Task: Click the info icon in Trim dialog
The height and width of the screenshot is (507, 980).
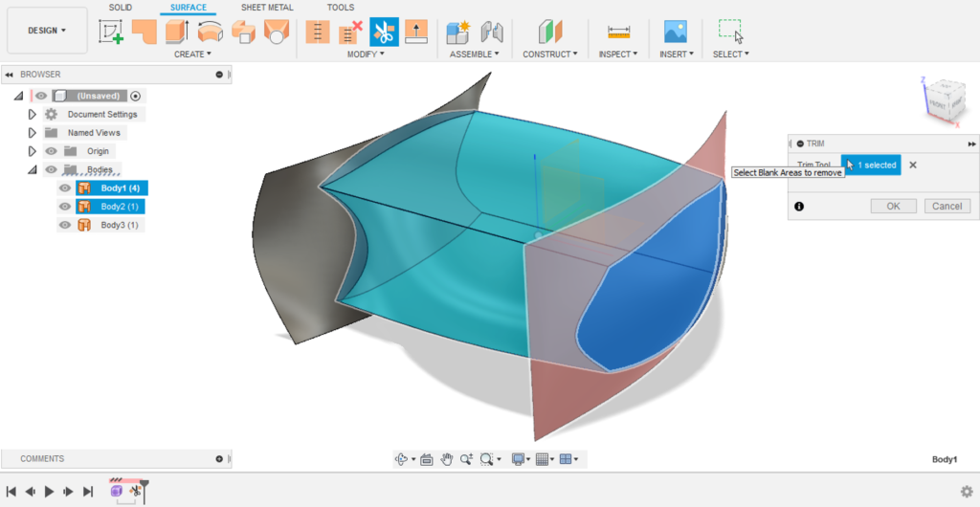Action: click(799, 206)
